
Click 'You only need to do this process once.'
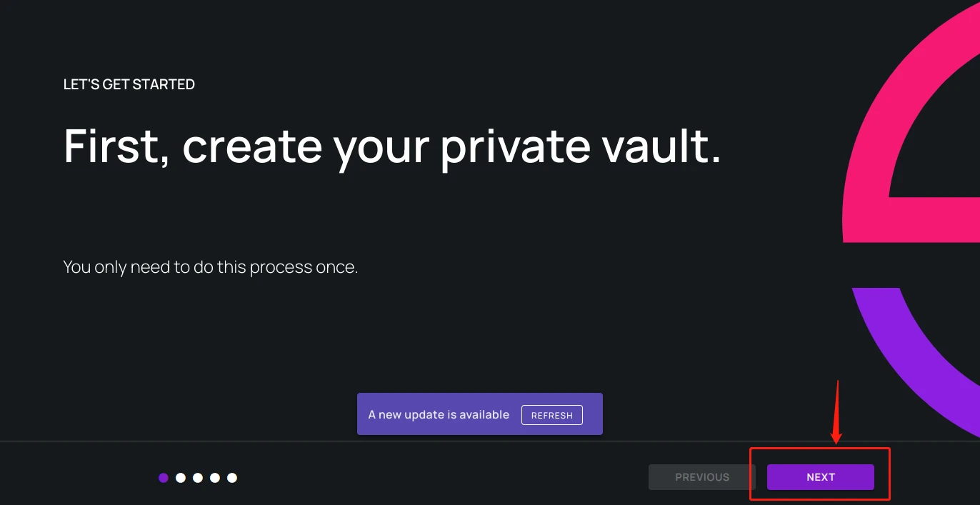210,267
